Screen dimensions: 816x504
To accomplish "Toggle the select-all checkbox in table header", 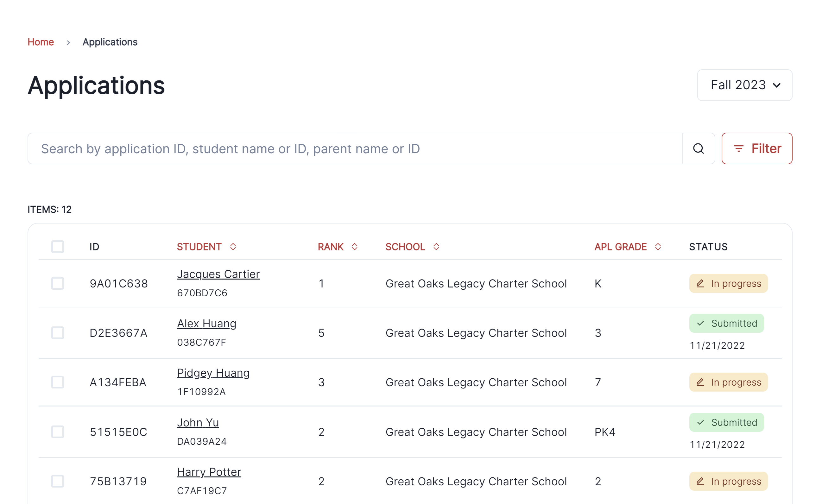I will click(58, 247).
